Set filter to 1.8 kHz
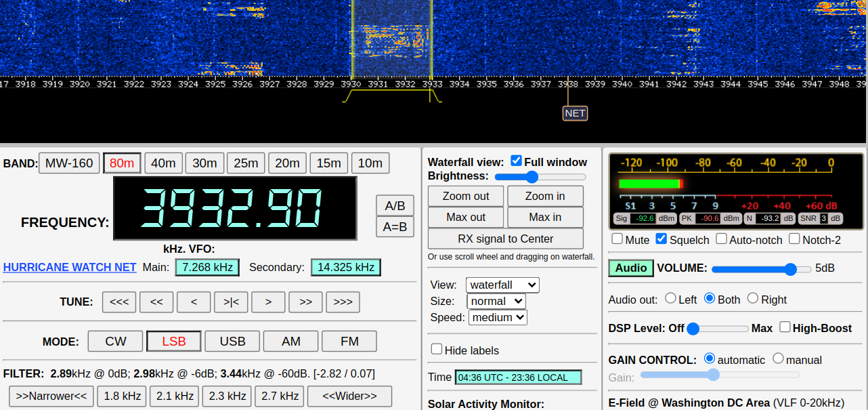 [x=122, y=396]
